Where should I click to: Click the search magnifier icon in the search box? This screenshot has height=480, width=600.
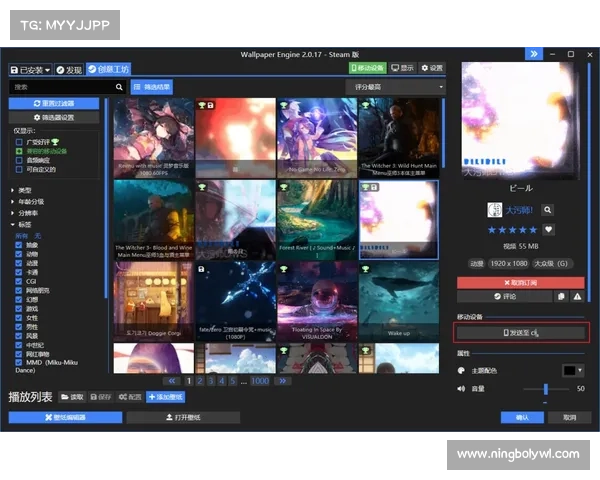click(119, 87)
